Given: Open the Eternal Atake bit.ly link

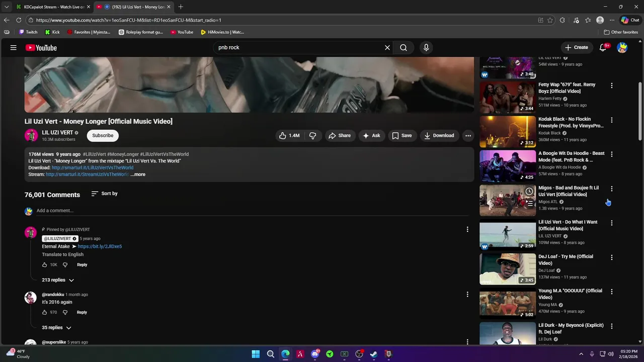Looking at the screenshot, I should 100,247.
